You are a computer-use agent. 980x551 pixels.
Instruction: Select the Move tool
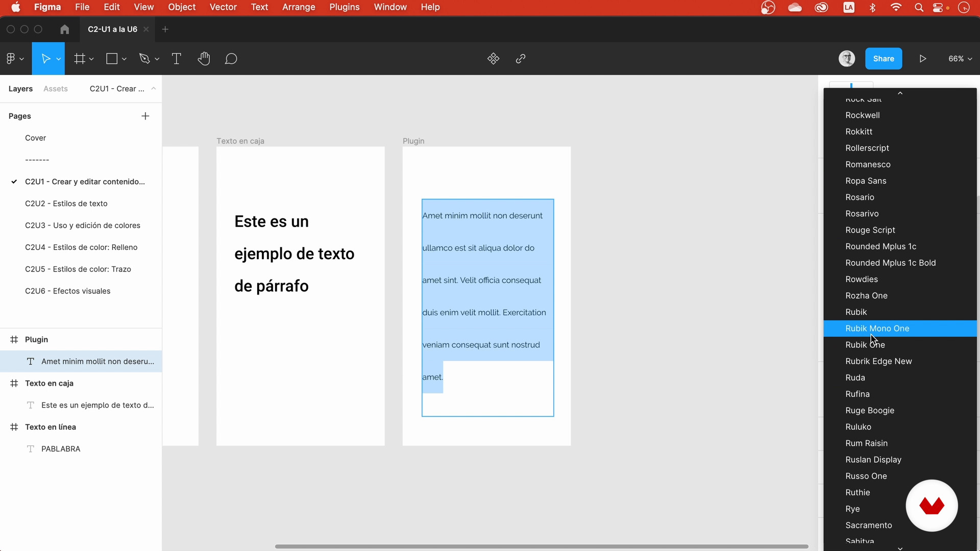pos(45,59)
